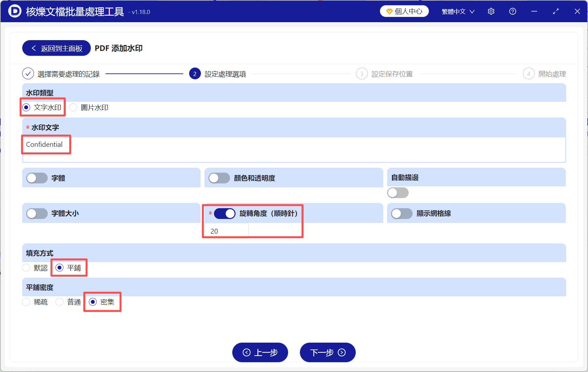The height and width of the screenshot is (372, 588).
Task: Click the step 2 numbered circle icon
Action: [194, 73]
